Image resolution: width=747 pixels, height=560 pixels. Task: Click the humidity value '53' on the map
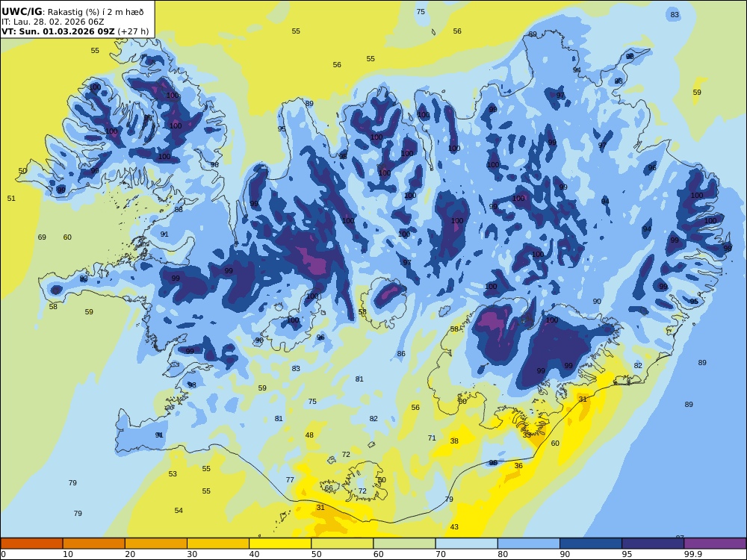click(x=173, y=474)
